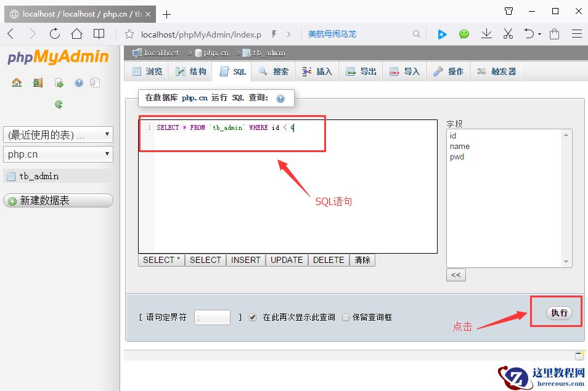Viewport: 588px width, 391px height.
Task: Open the 插入 insert tab
Action: [317, 71]
